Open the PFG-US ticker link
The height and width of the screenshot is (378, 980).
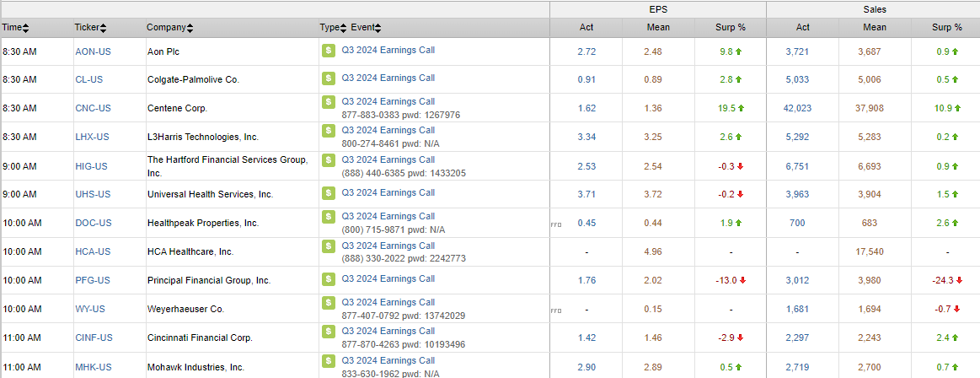[x=92, y=280]
